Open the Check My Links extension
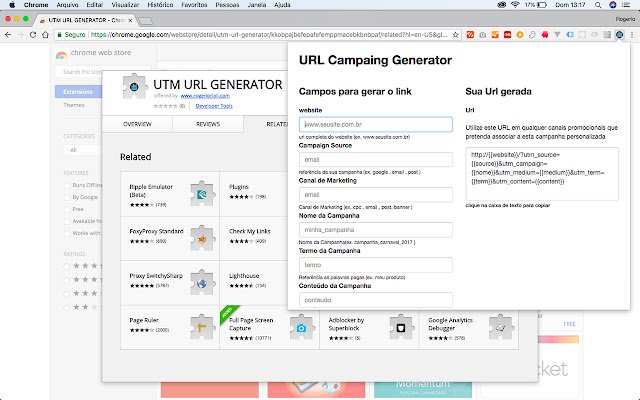 pyautogui.click(x=254, y=238)
